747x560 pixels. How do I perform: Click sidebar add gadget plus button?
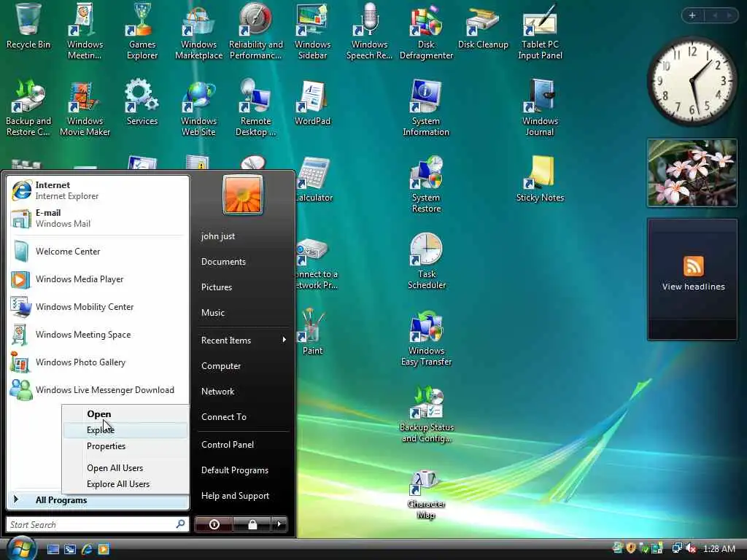[x=692, y=15]
